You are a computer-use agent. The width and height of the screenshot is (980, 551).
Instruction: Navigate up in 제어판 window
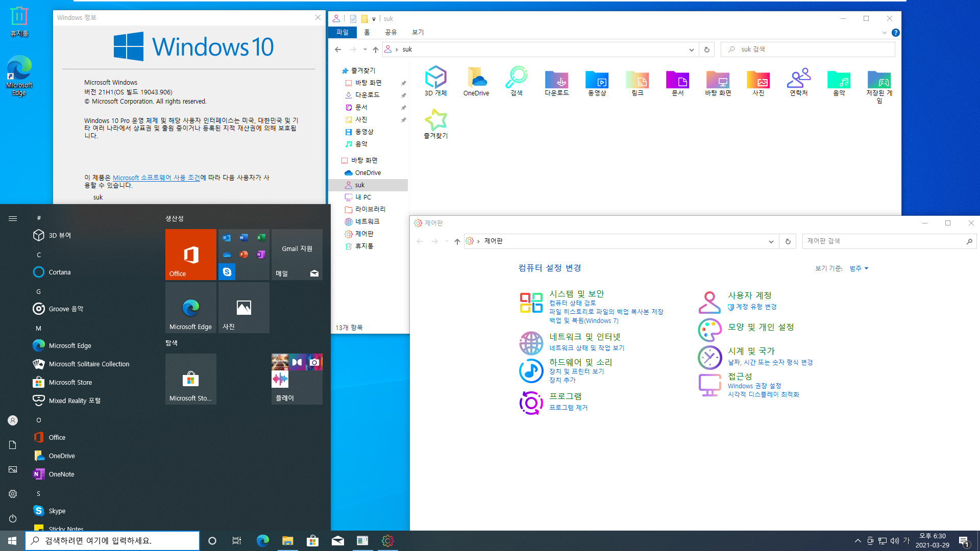click(457, 241)
